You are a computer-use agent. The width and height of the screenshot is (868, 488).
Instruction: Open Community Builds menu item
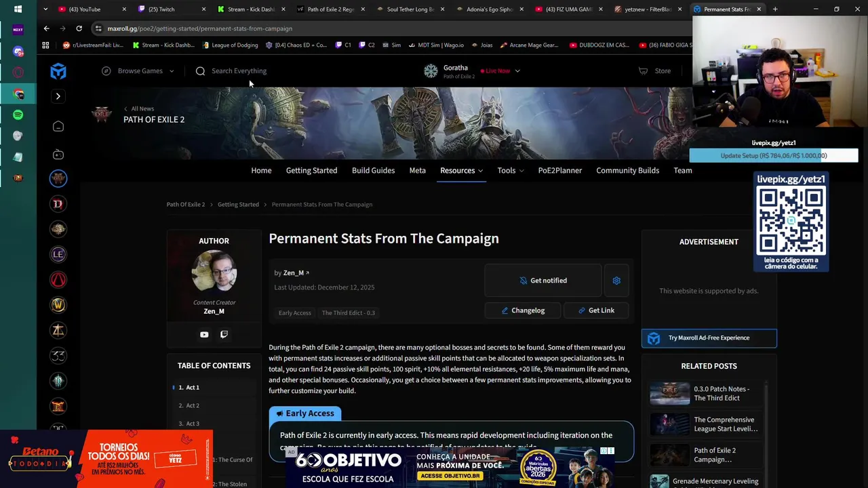pyautogui.click(x=627, y=170)
